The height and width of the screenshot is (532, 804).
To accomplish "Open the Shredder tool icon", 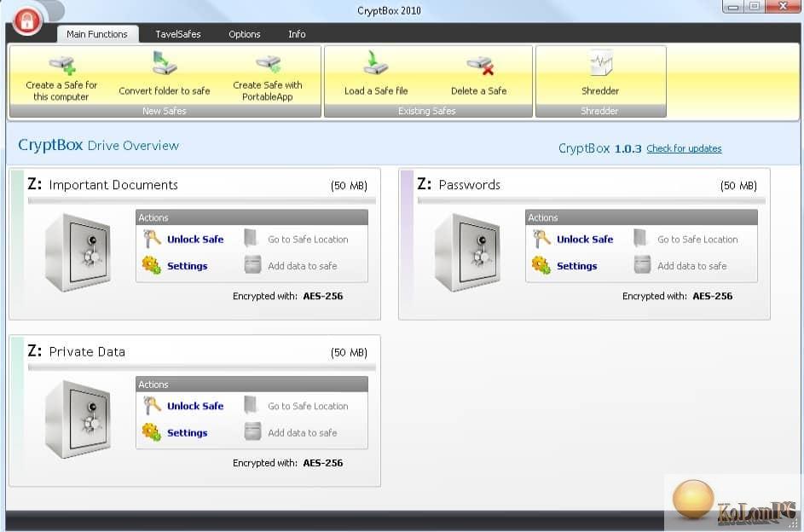I will pyautogui.click(x=600, y=62).
